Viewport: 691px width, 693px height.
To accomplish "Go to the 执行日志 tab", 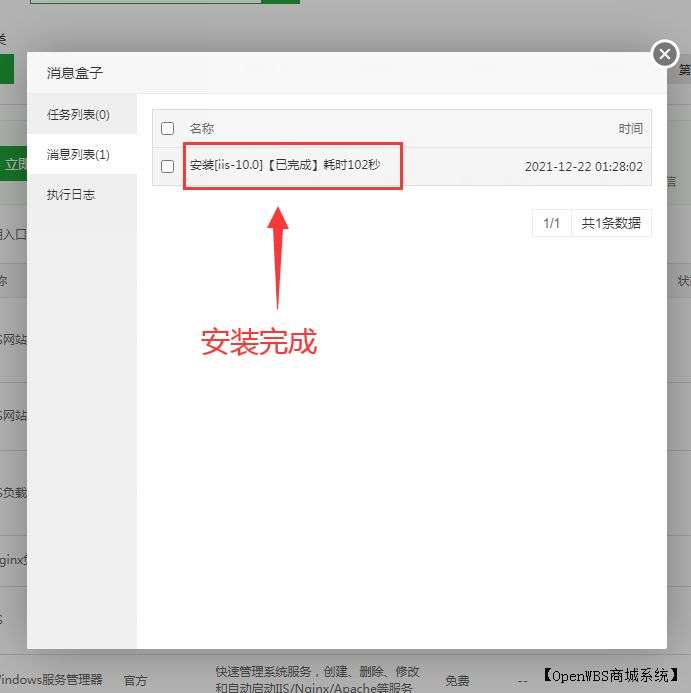I will (71, 195).
